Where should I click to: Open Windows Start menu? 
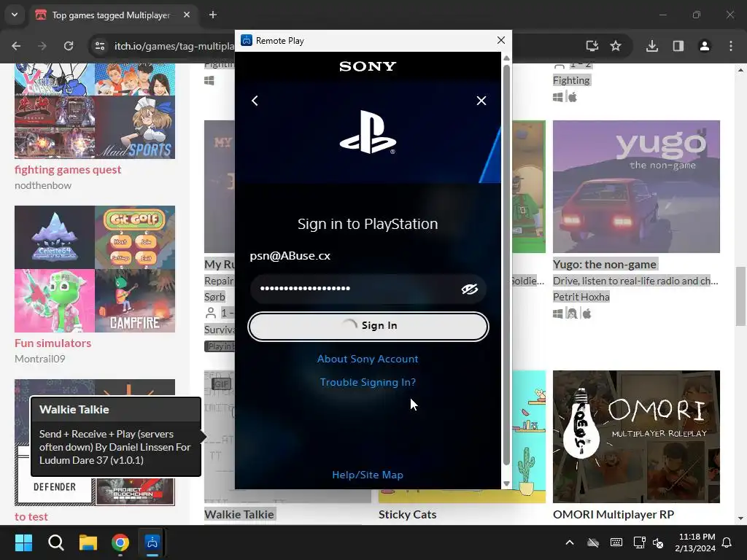(23, 542)
